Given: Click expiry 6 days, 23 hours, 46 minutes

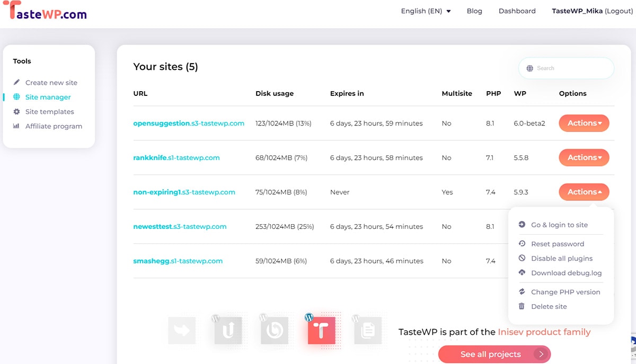Looking at the screenshot, I should [376, 261].
